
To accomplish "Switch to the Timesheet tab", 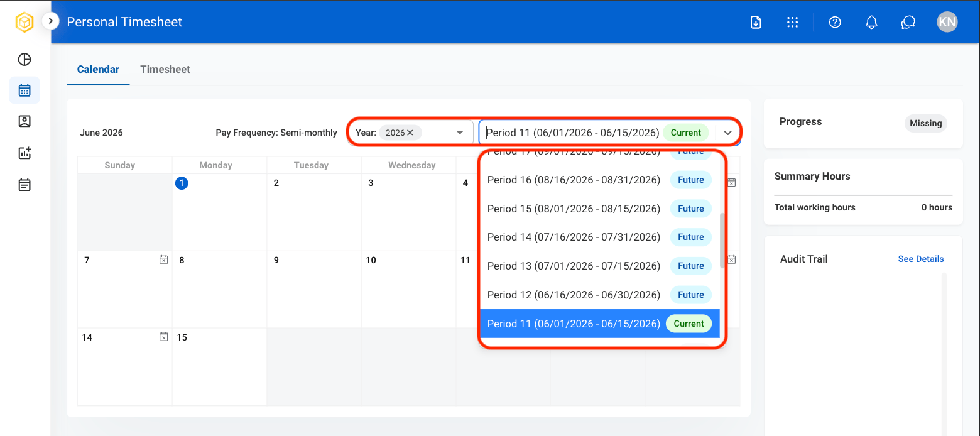I will (165, 69).
